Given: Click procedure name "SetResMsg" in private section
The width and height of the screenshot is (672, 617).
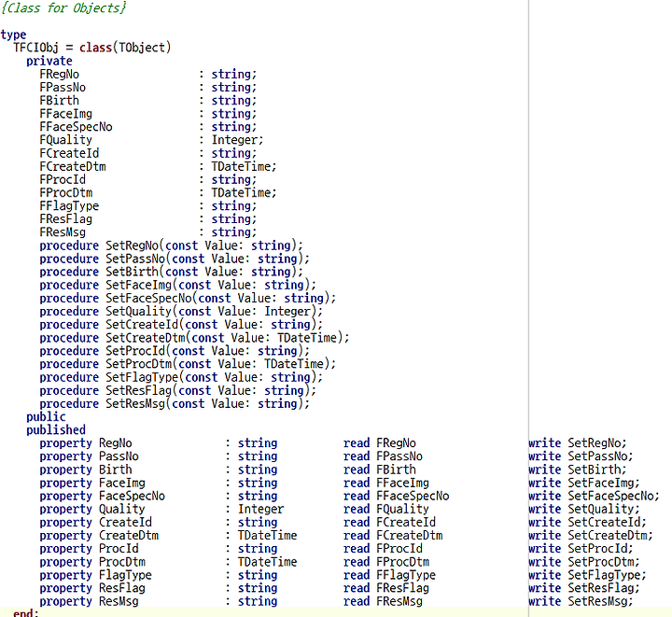Looking at the screenshot, I should pos(135,403).
